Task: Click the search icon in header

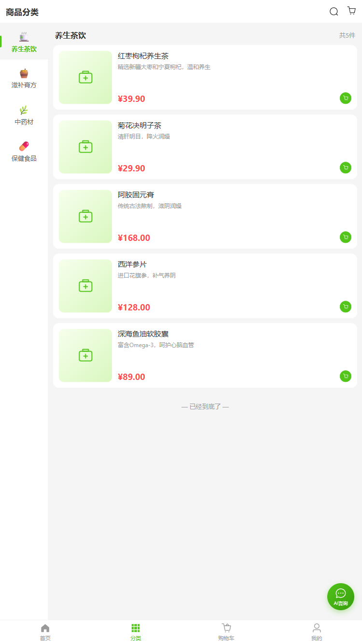Action: coord(334,12)
